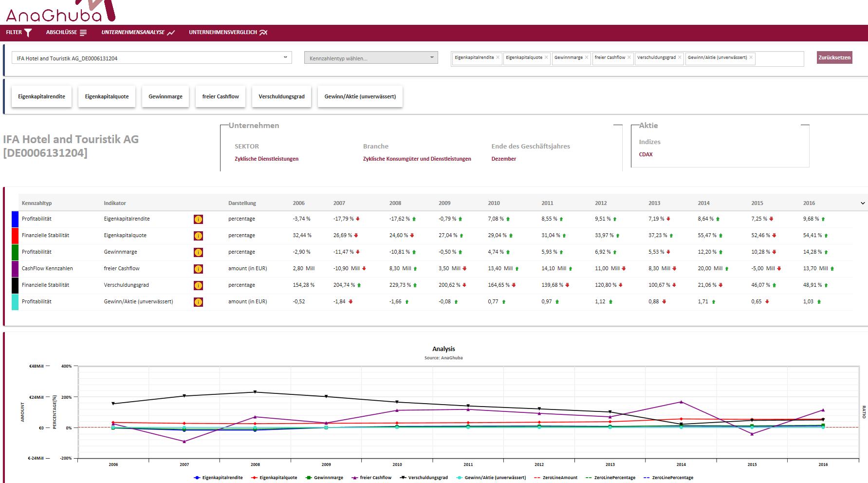The width and height of the screenshot is (868, 483).
Task: Remove the freier Cashflow chip via its x
Action: tap(629, 57)
